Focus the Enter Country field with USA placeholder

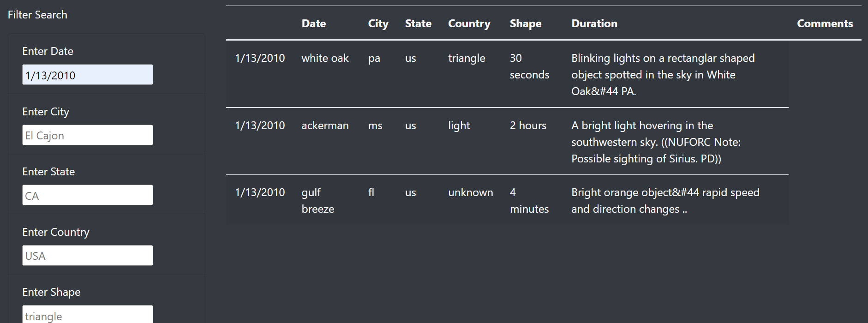pos(87,255)
